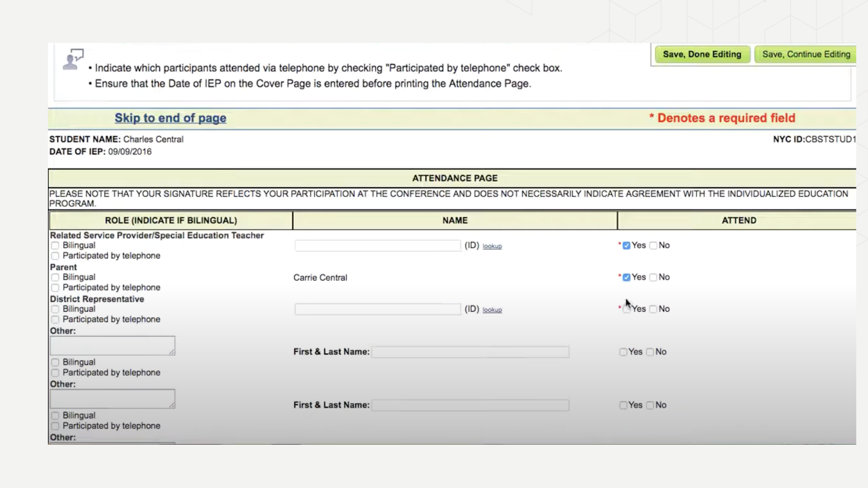Screen dimensions: 868x488
Task: Open the Skip to end of page link
Action: pyautogui.click(x=170, y=118)
